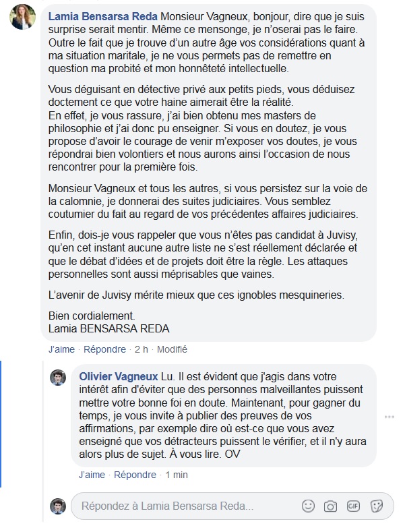View edit history via 'Modifié'
Image resolution: width=405 pixels, height=532 pixels.
[x=172, y=349]
